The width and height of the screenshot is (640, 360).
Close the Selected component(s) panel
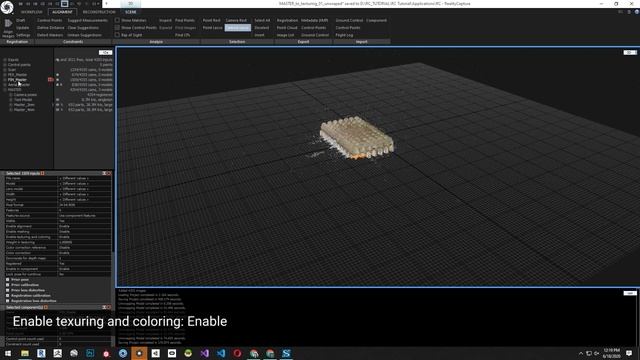(x=109, y=307)
